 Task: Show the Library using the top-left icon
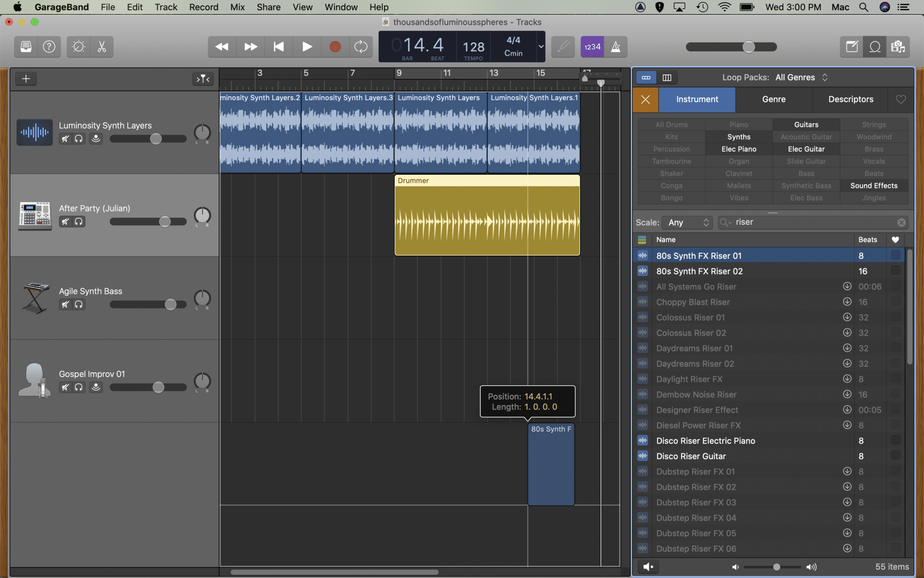pyautogui.click(x=25, y=47)
